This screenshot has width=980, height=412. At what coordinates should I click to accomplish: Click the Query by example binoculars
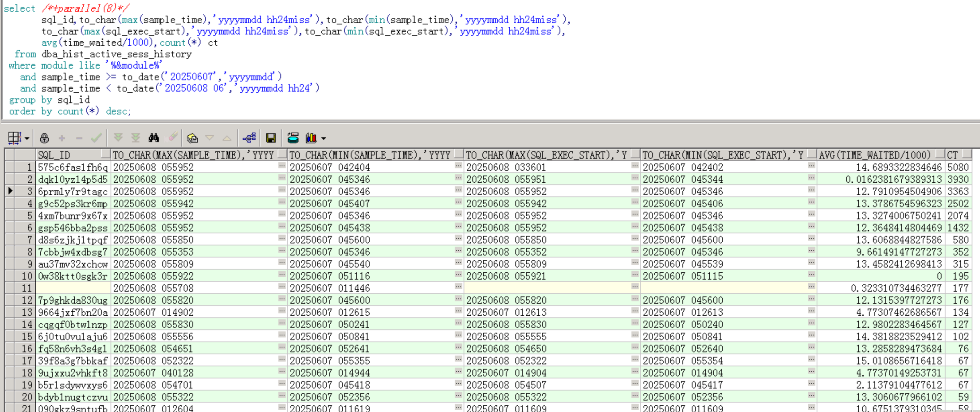pyautogui.click(x=154, y=138)
